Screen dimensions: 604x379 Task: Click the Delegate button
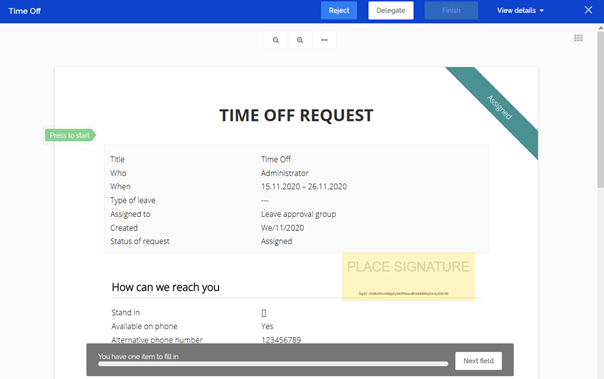click(391, 10)
